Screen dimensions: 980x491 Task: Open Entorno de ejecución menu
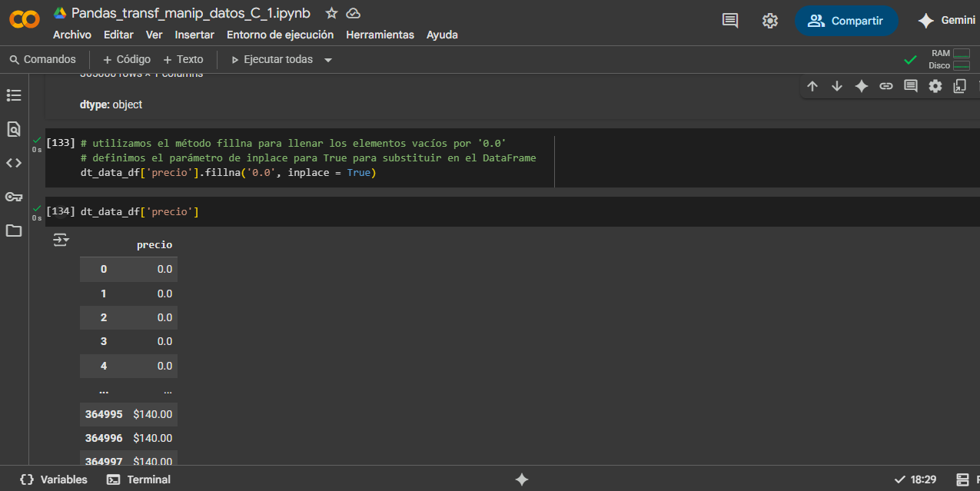tap(280, 35)
